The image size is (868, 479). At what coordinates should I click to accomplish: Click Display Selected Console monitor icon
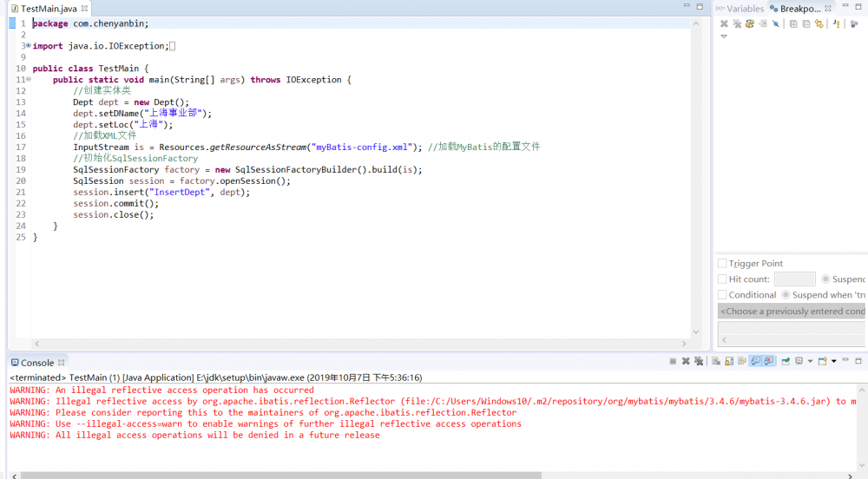click(x=799, y=361)
